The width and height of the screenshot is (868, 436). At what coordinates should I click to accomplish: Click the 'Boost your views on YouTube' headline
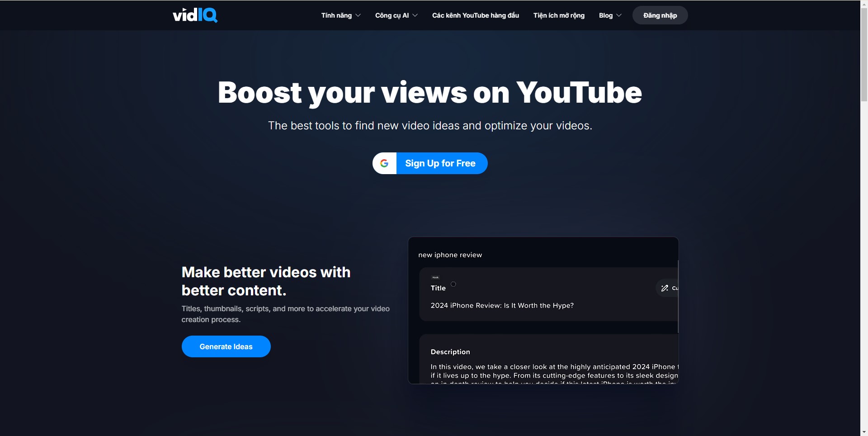coord(430,93)
